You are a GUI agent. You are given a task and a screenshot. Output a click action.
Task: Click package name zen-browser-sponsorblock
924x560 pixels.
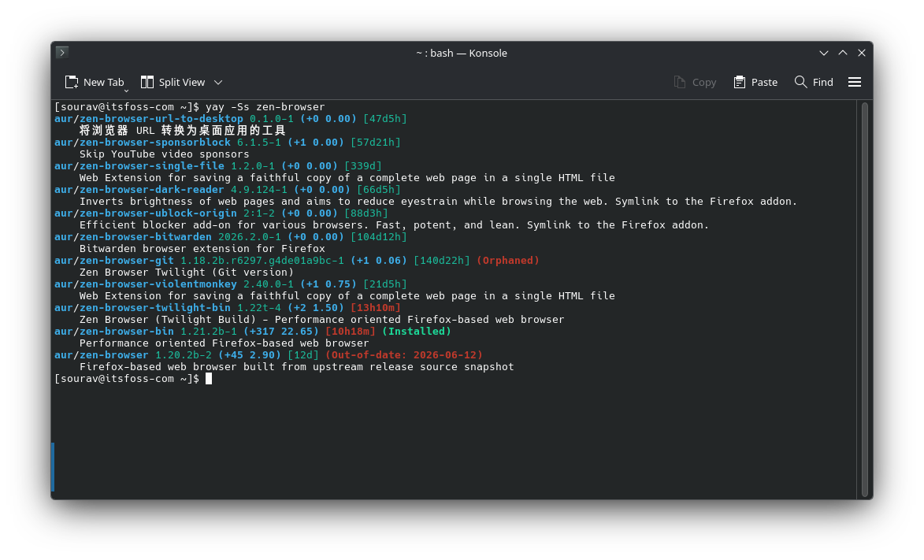click(x=155, y=142)
